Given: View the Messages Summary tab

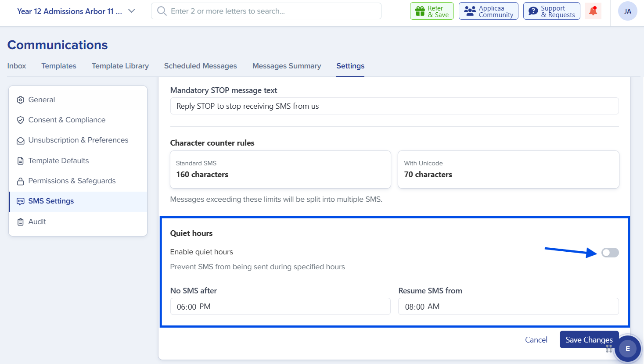Looking at the screenshot, I should 287,66.
